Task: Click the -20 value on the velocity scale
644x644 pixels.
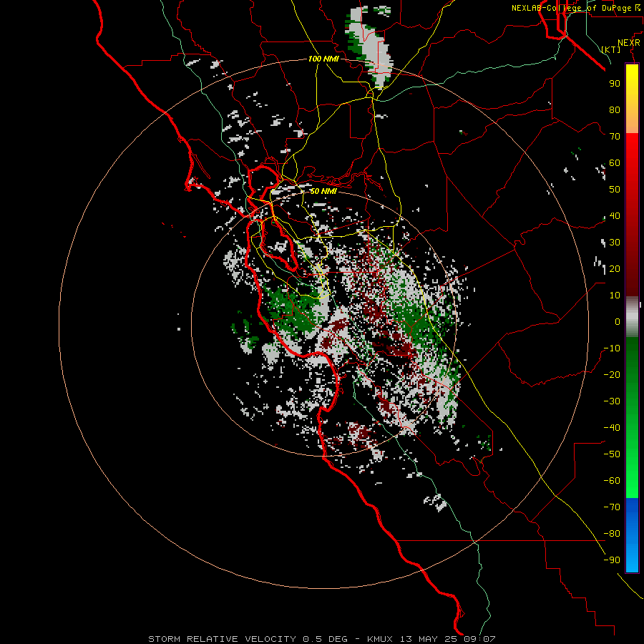Action: [612, 374]
